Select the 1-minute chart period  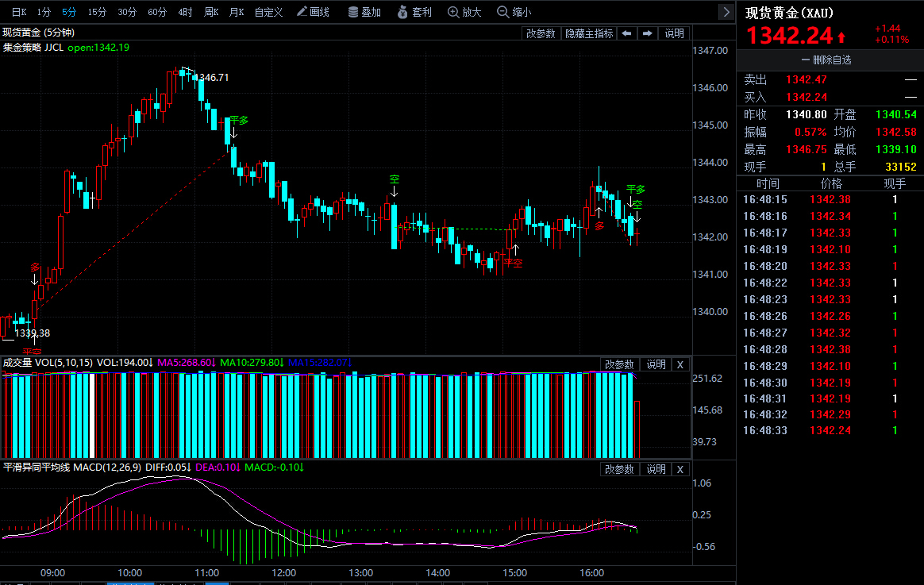click(44, 12)
